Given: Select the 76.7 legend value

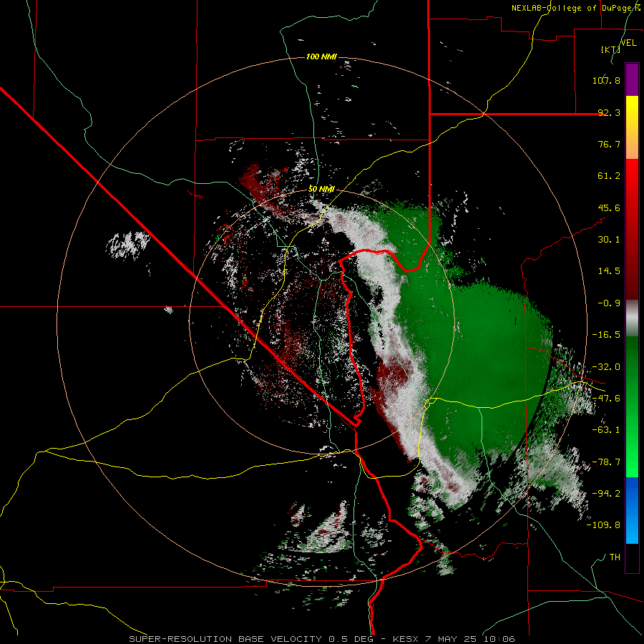Looking at the screenshot, I should (609, 144).
